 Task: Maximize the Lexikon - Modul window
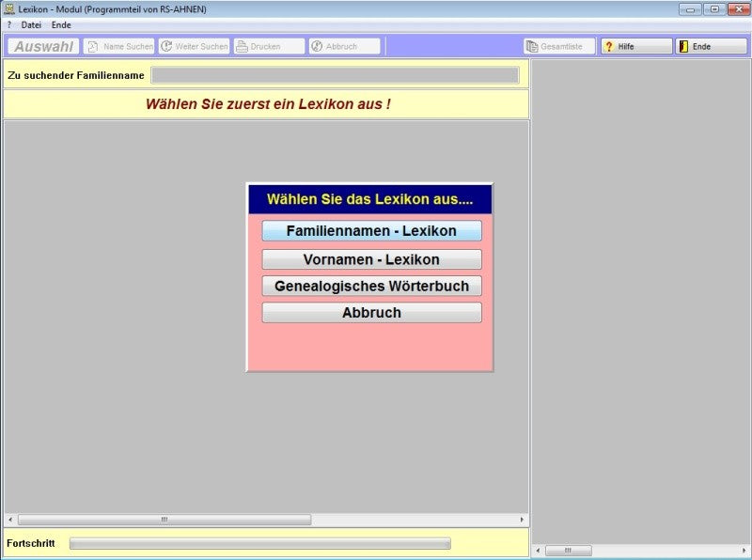pos(714,8)
